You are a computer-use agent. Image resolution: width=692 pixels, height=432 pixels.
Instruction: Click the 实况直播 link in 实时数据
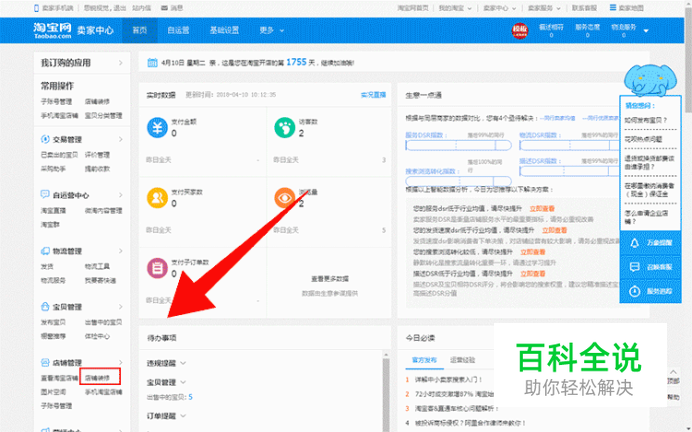[373, 95]
